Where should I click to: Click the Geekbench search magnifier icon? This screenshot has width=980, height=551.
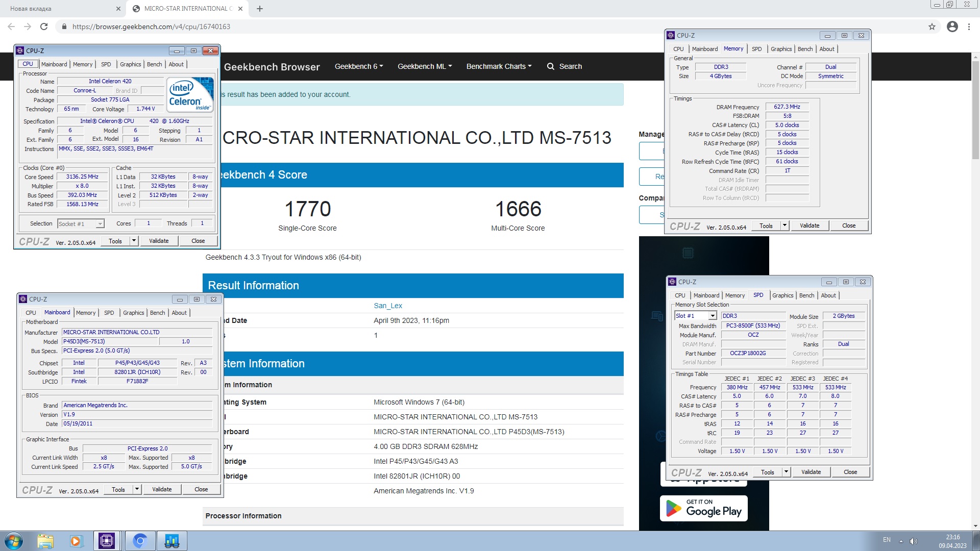pyautogui.click(x=551, y=66)
